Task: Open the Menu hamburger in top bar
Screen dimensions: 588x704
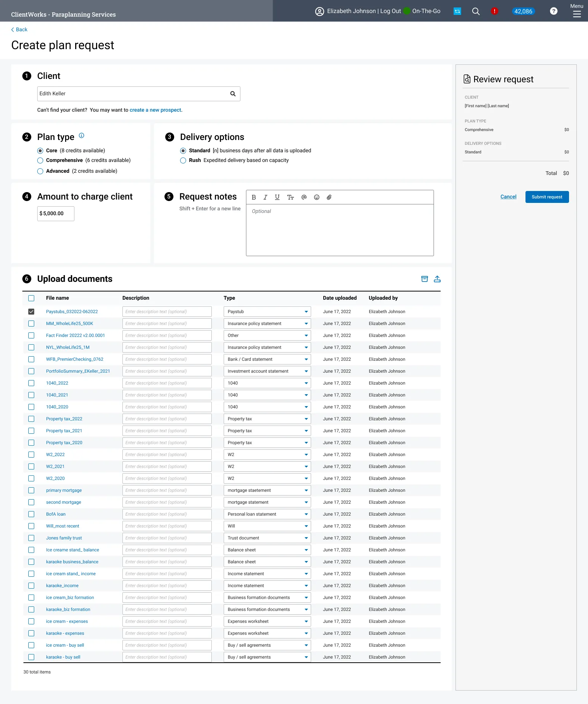Action: tap(577, 11)
